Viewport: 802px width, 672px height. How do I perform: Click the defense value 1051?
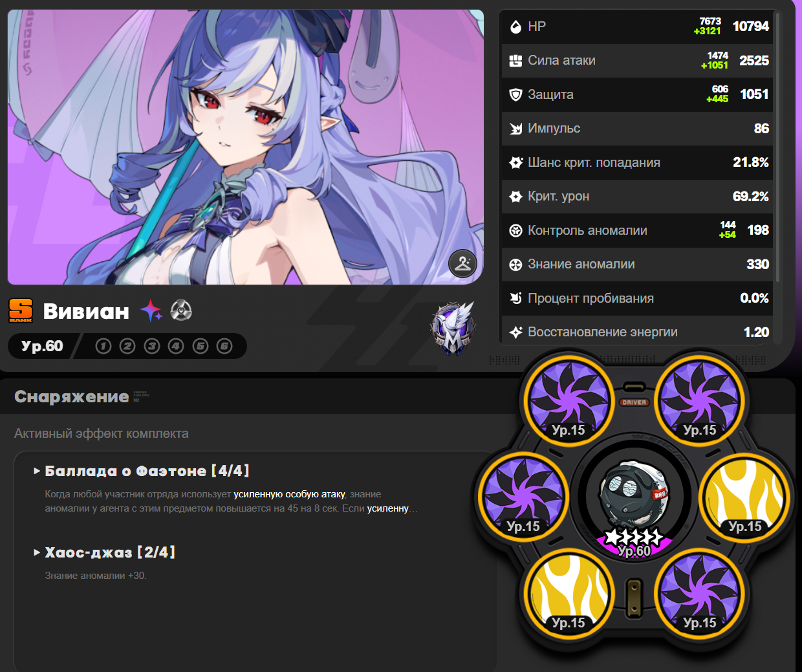click(754, 94)
